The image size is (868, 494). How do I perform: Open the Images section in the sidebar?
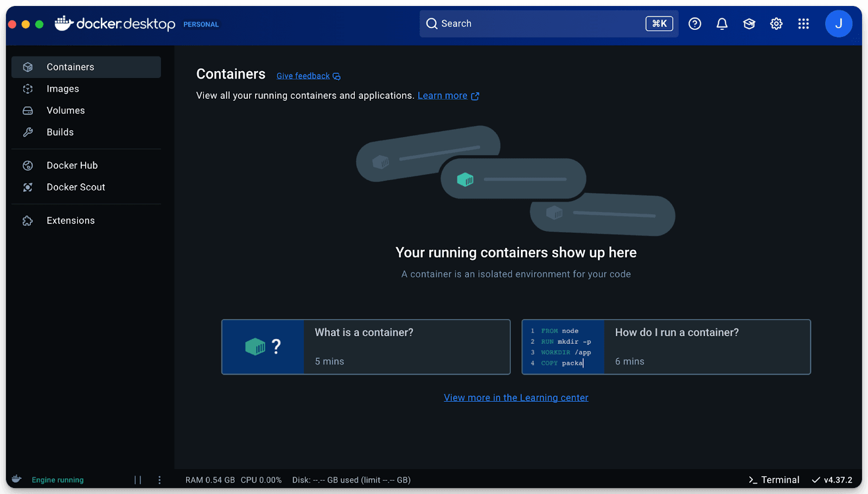tap(62, 88)
